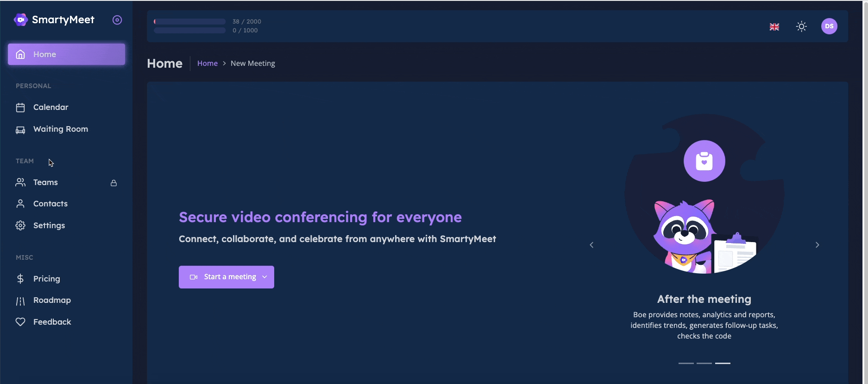Viewport: 868px width, 384px height.
Task: Click the lock icon beside Teams
Action: 113,183
